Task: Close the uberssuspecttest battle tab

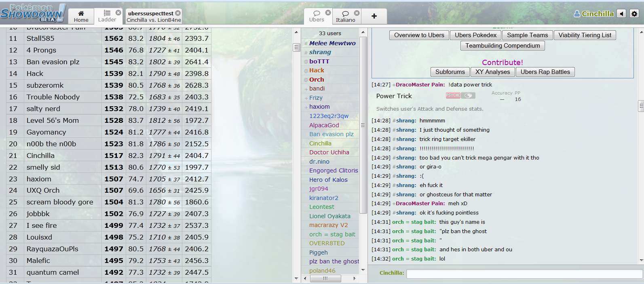Action: point(178,13)
